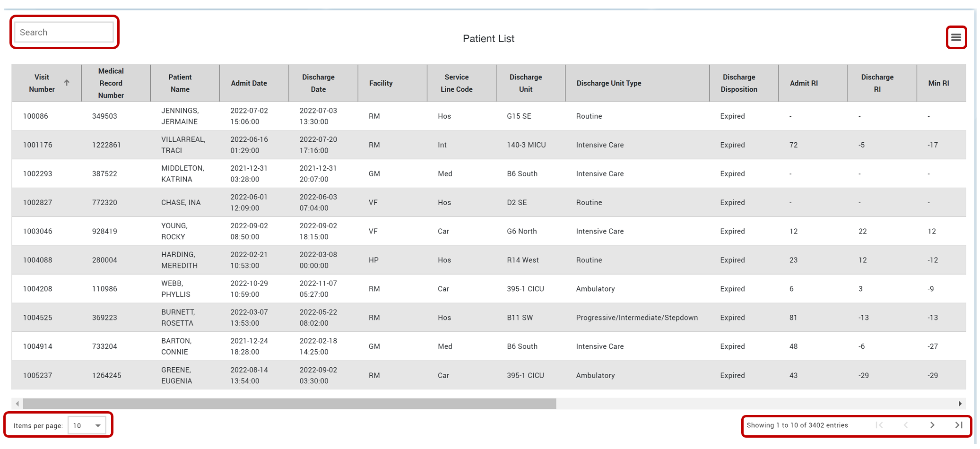Sort by Discharge Date column
The width and height of the screenshot is (980, 449).
click(318, 83)
